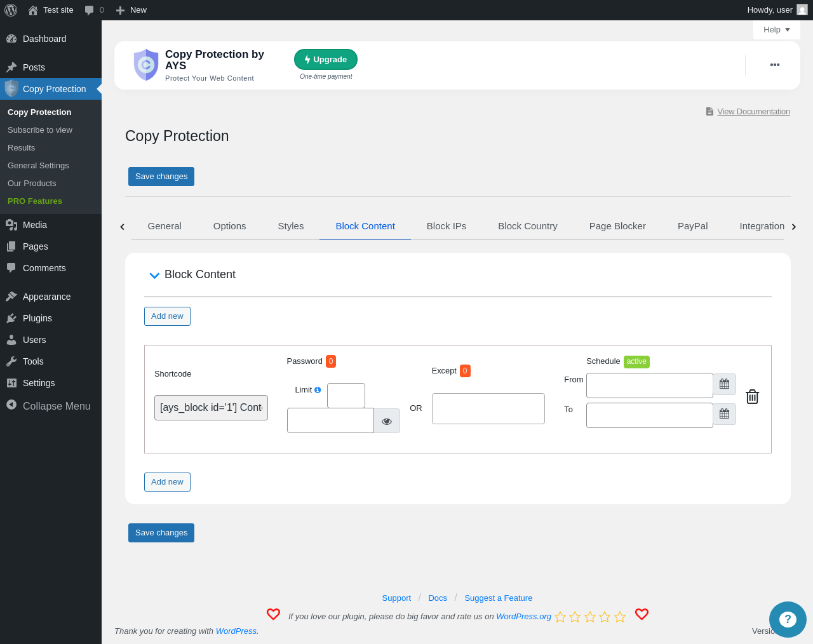Click the Limit info icon

318,390
